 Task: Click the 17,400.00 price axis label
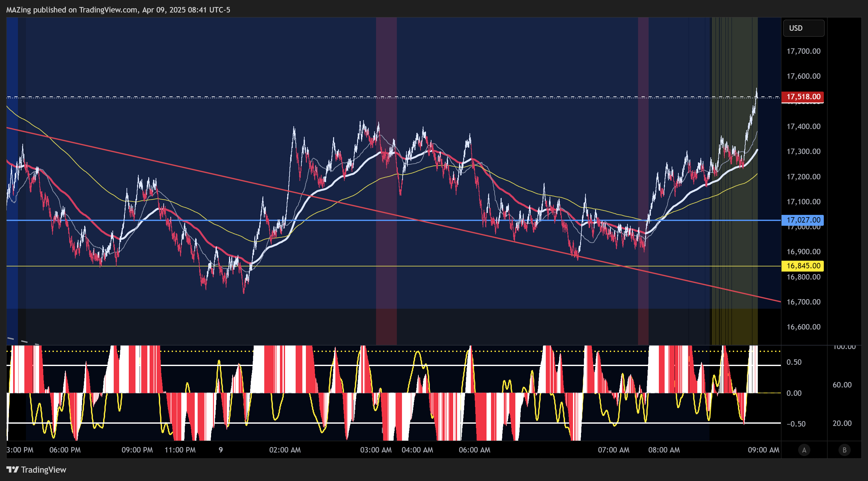[803, 126]
